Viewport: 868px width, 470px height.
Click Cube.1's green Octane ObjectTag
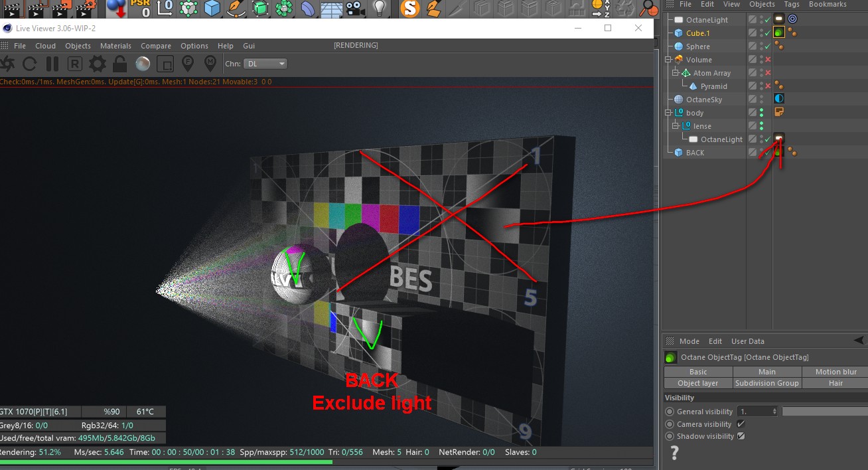tap(780, 33)
